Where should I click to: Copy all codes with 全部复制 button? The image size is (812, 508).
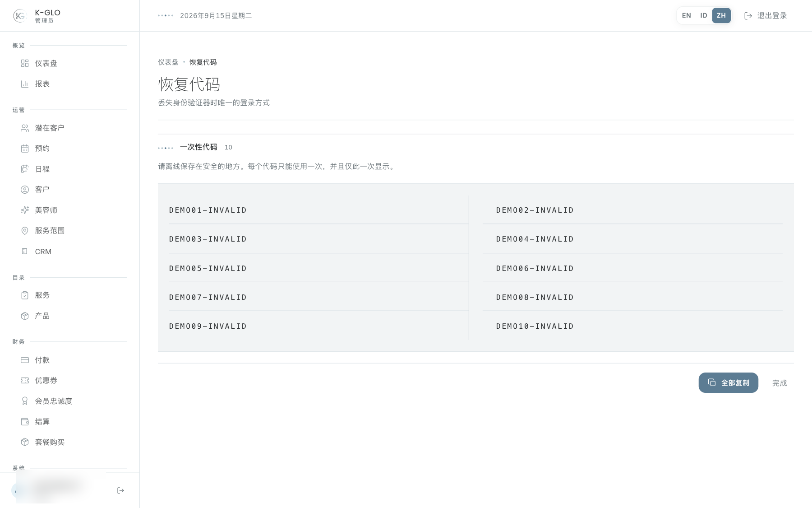pyautogui.click(x=728, y=383)
